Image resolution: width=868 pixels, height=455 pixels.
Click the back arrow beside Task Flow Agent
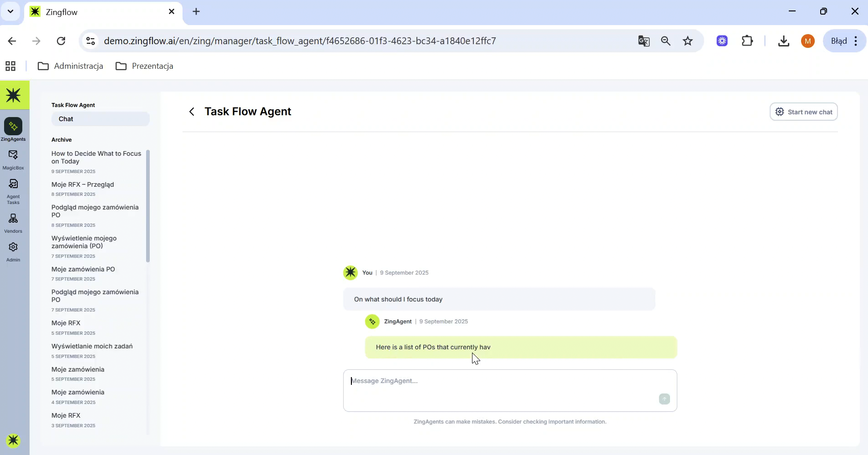(x=192, y=112)
